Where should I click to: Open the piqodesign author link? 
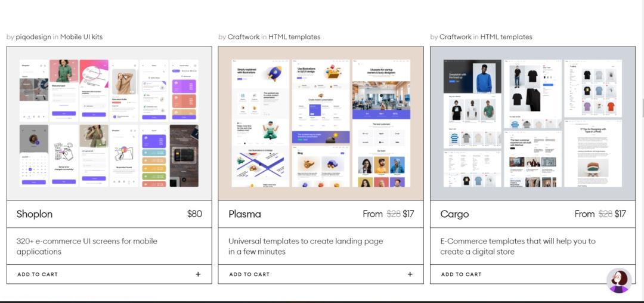tap(33, 37)
